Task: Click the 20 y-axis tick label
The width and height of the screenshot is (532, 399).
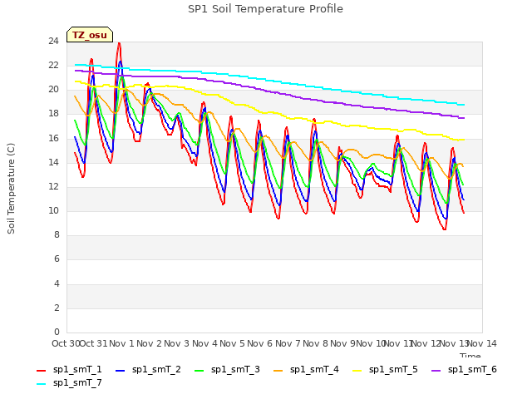Action: coord(53,90)
